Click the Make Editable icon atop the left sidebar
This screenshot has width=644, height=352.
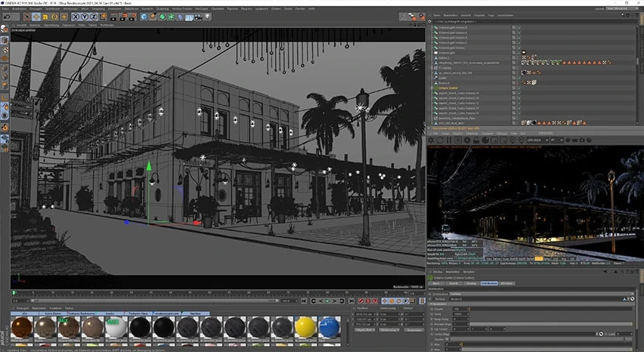click(x=5, y=29)
